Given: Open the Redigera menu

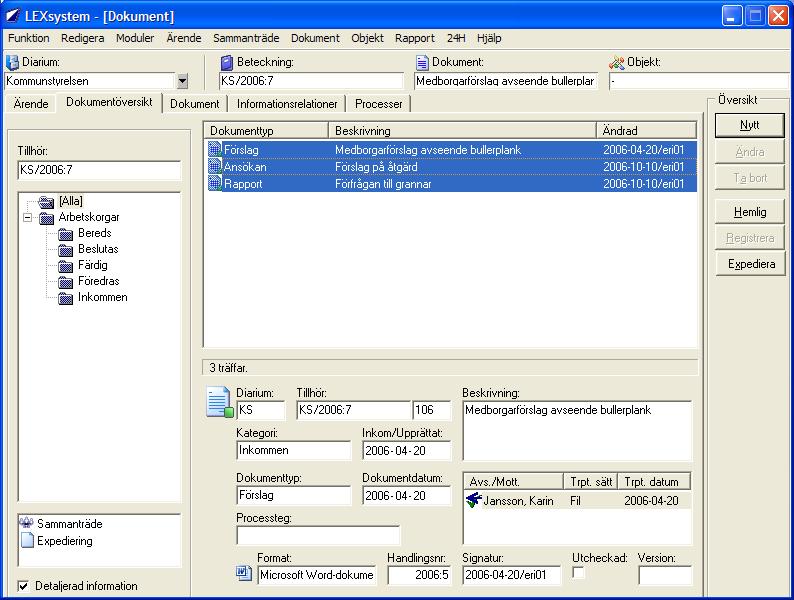Looking at the screenshot, I should pos(83,38).
